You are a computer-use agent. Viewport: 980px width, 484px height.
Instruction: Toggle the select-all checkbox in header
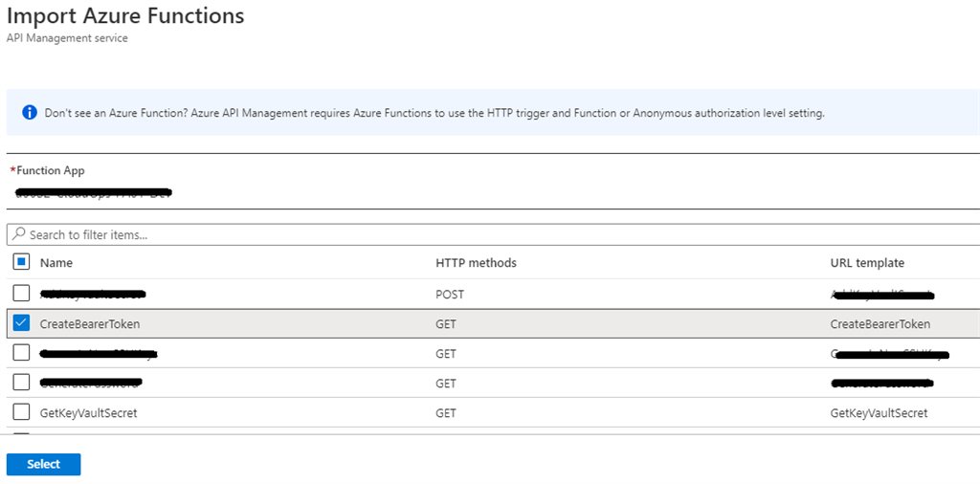21,262
